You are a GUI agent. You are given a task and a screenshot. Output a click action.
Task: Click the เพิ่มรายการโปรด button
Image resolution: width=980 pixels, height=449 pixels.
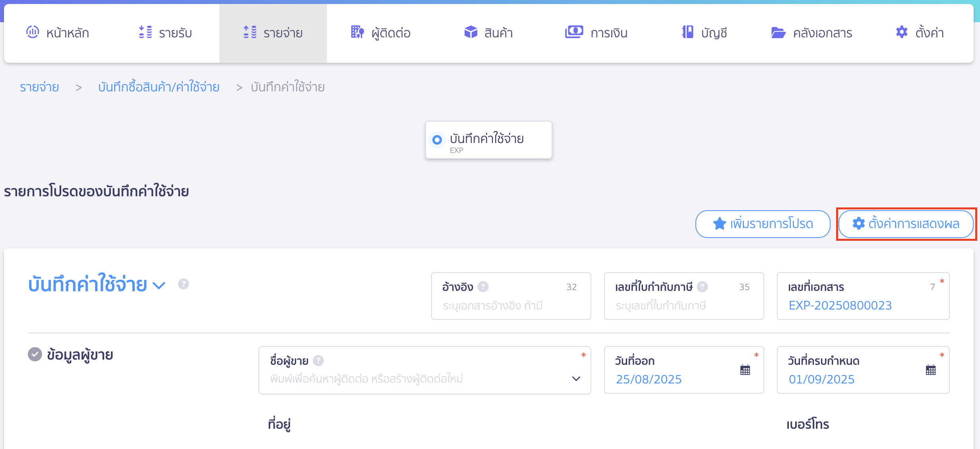(x=763, y=224)
